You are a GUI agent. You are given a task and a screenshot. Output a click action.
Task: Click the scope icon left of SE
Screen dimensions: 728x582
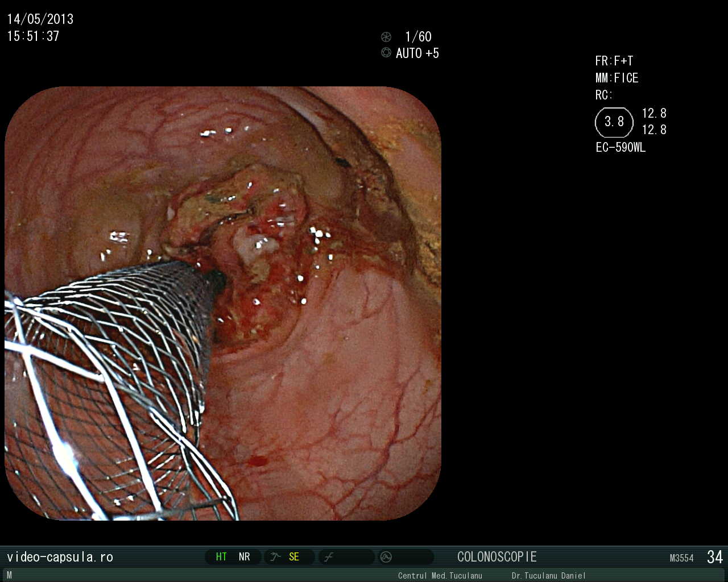(276, 557)
